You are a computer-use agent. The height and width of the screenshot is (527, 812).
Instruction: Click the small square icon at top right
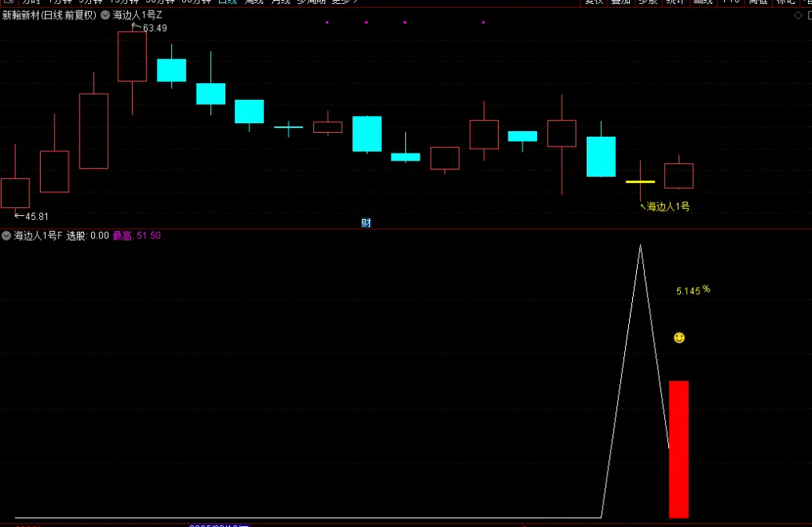click(808, 15)
